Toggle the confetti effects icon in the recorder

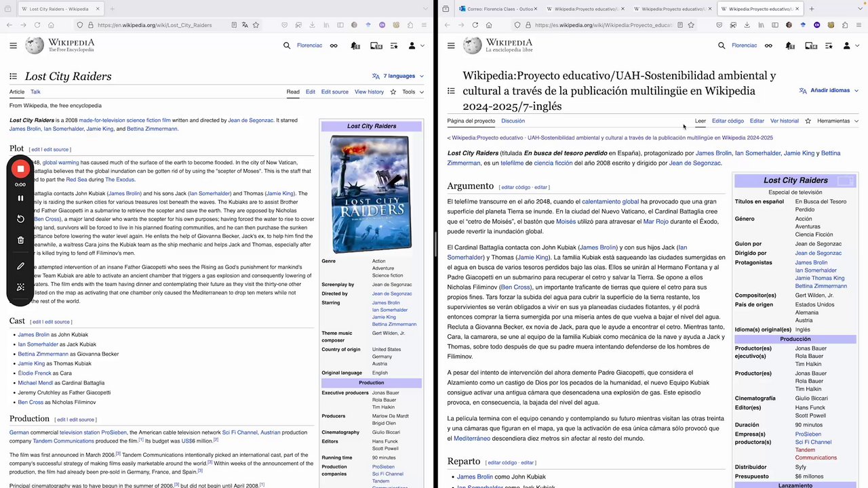click(x=20, y=287)
